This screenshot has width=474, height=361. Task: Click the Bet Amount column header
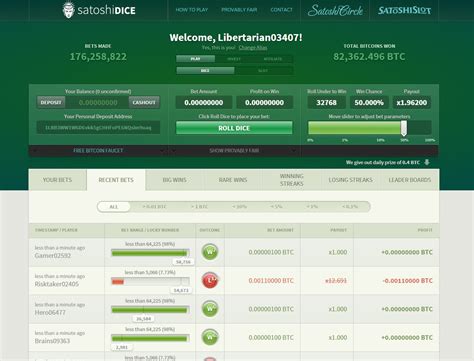(x=280, y=230)
